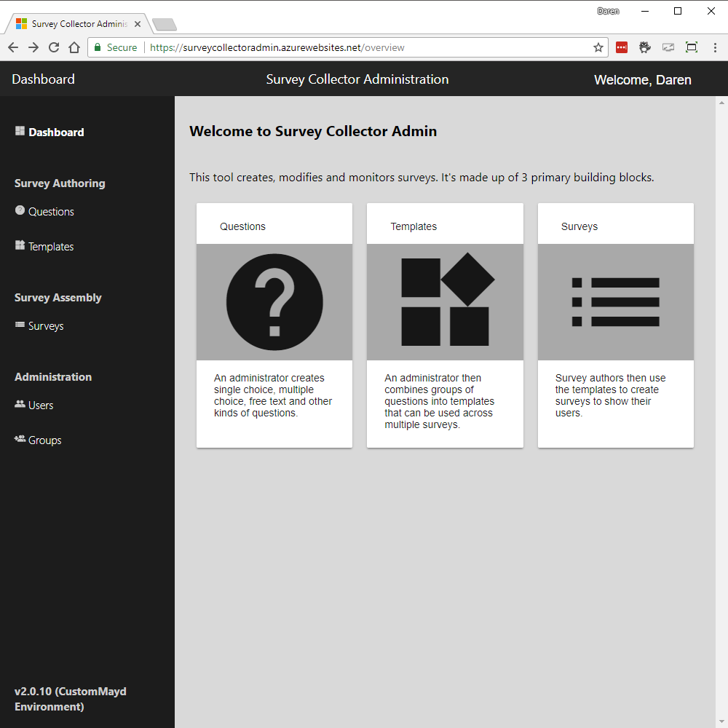Screen dimensions: 728x728
Task: Click the Dashboard grid icon in sidebar
Action: 20,131
